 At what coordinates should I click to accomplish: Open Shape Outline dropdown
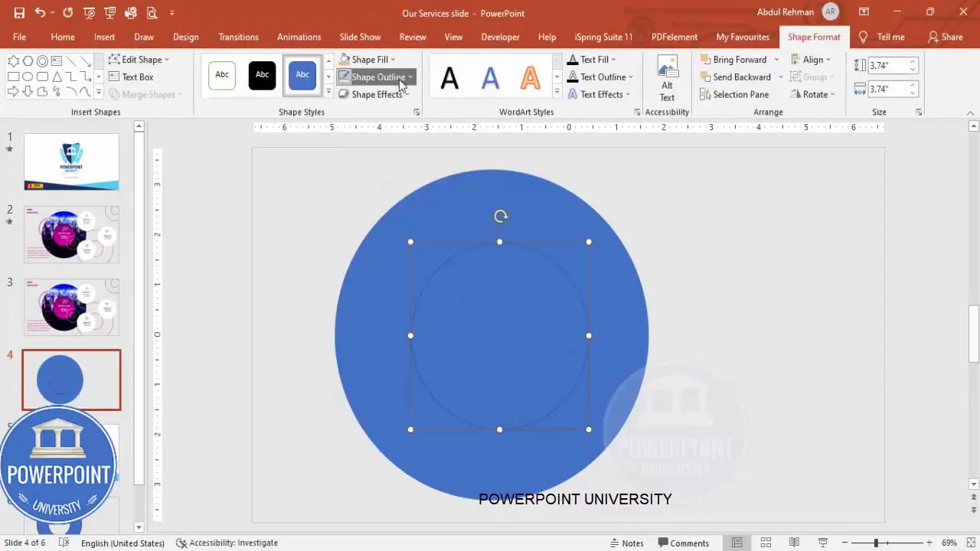(376, 77)
